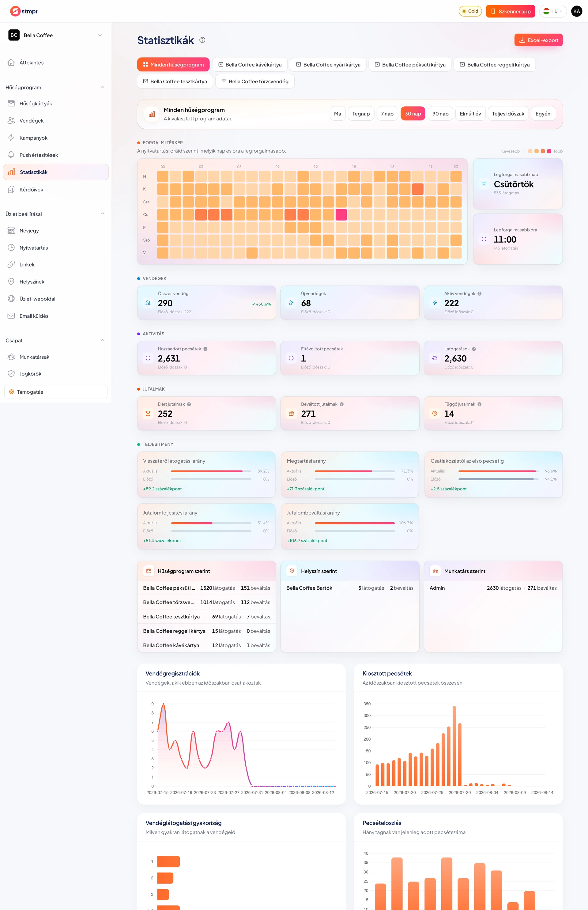Open the Bella Coffee péksüti kártya tab
This screenshot has width=588, height=910.
(x=410, y=65)
